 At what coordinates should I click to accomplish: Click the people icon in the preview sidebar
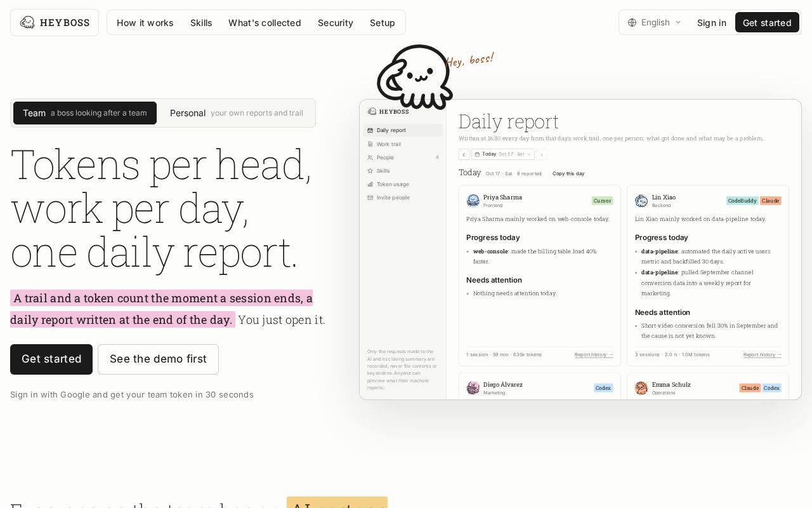[370, 157]
